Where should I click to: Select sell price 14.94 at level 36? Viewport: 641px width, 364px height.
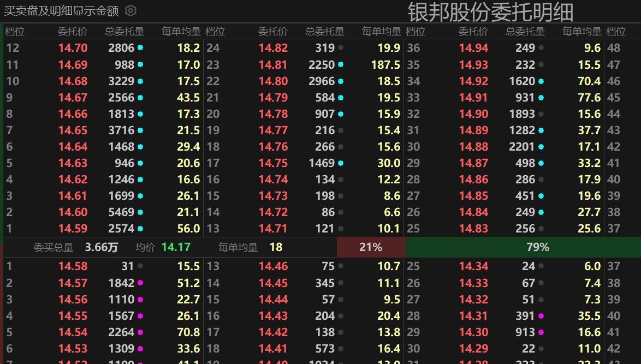[x=473, y=48]
